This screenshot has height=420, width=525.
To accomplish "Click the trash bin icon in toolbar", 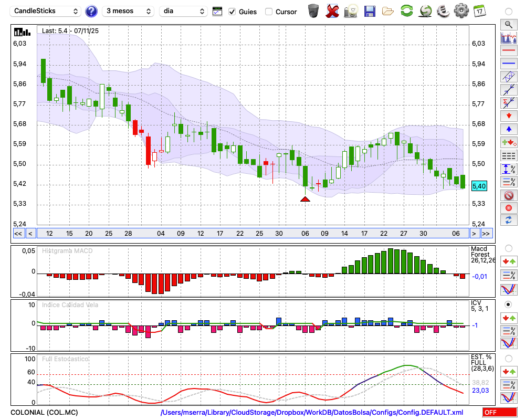I will pyautogui.click(x=313, y=11).
